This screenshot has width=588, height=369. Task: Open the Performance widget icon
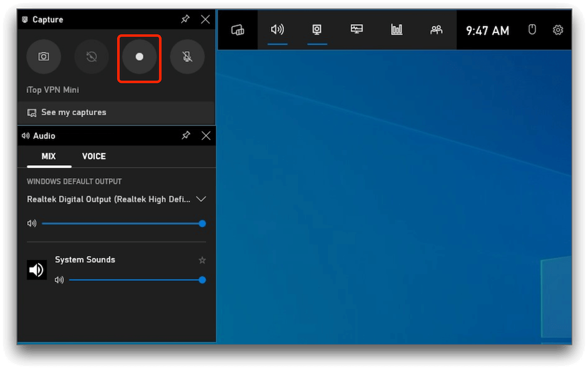coord(357,30)
